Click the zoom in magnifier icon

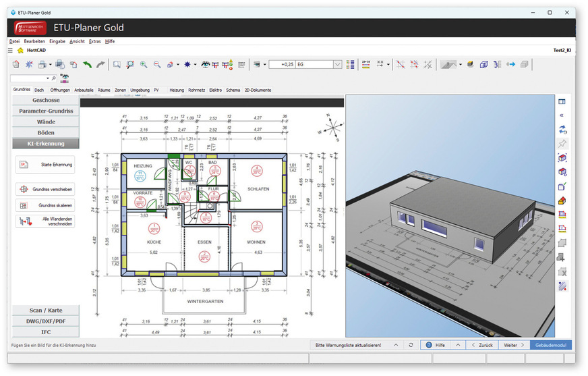pyautogui.click(x=144, y=64)
